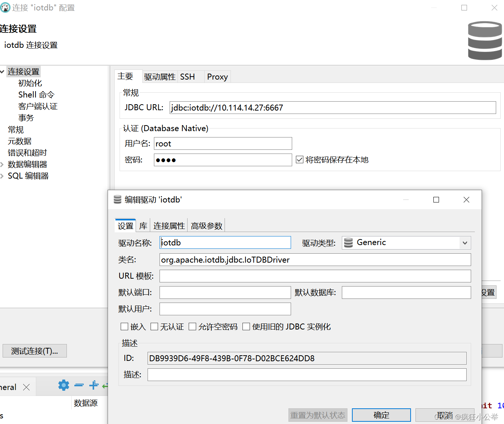
Task: Click the 密码 password field
Action: pyautogui.click(x=223, y=160)
